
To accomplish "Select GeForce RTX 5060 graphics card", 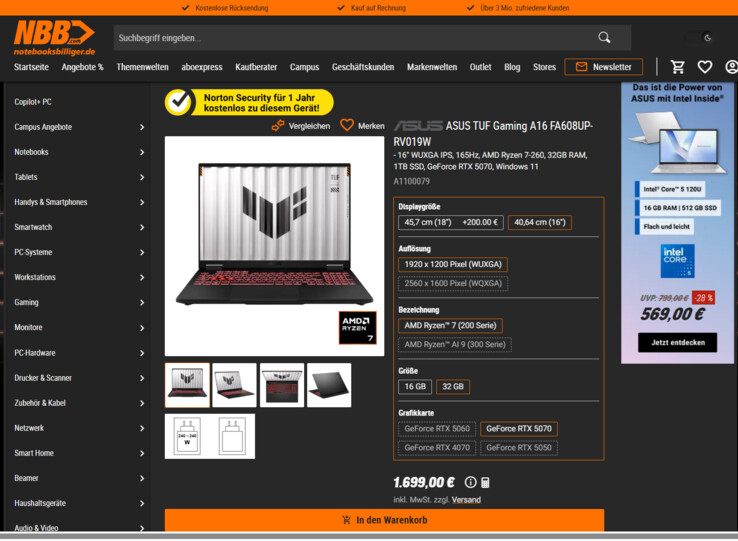I will click(437, 429).
